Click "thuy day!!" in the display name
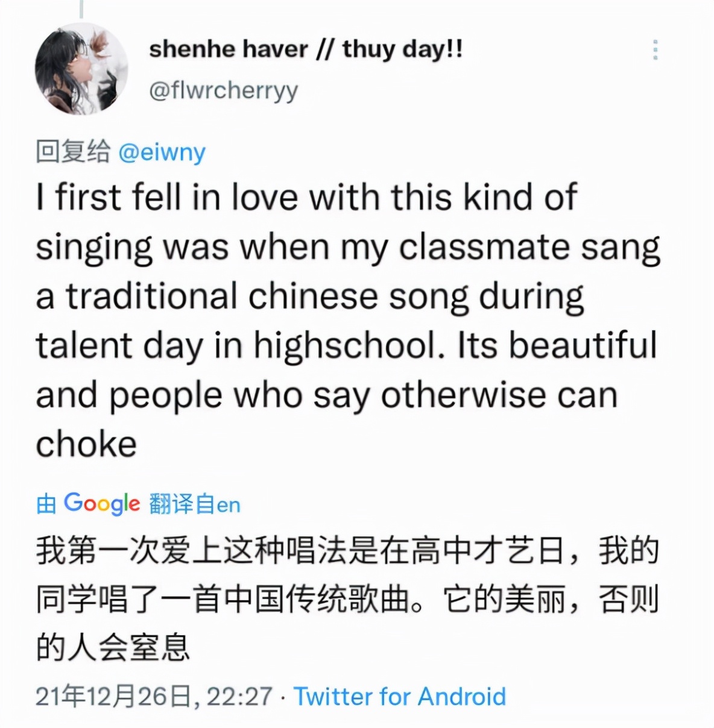 click(403, 49)
